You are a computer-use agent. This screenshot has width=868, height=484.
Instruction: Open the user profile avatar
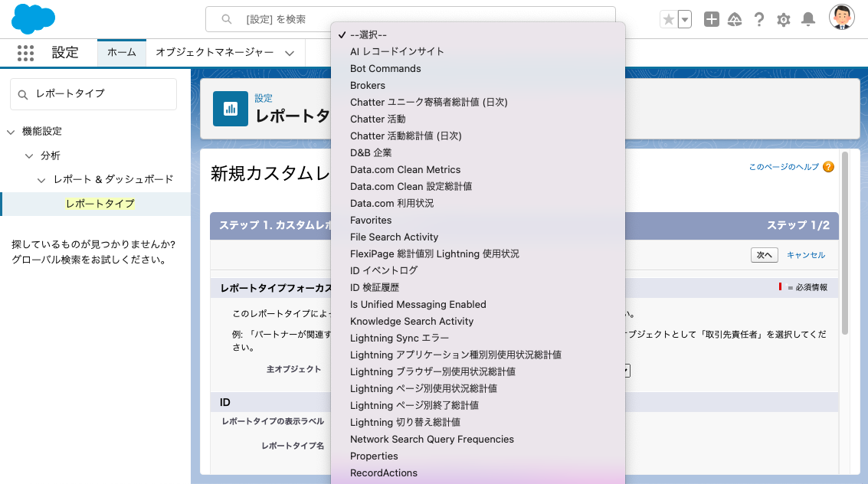[841, 17]
